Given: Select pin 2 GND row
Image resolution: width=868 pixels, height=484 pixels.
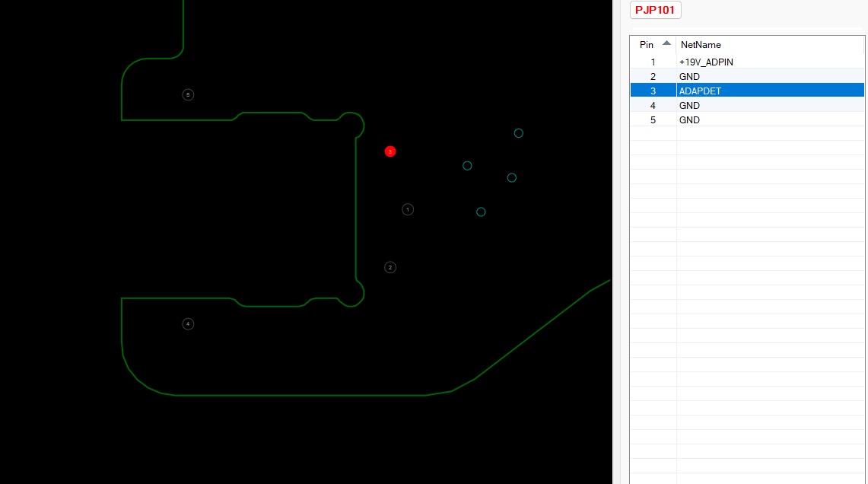Looking at the screenshot, I should pos(747,76).
